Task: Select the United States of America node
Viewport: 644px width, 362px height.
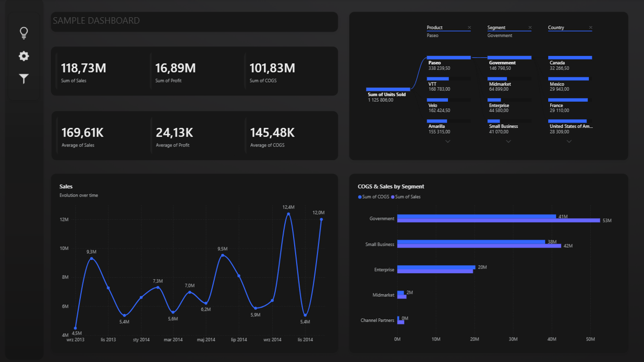Action: [570, 127]
